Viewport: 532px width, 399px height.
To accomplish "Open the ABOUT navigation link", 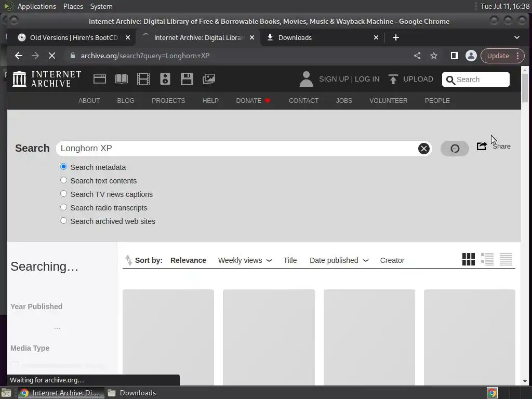I will pos(89,101).
